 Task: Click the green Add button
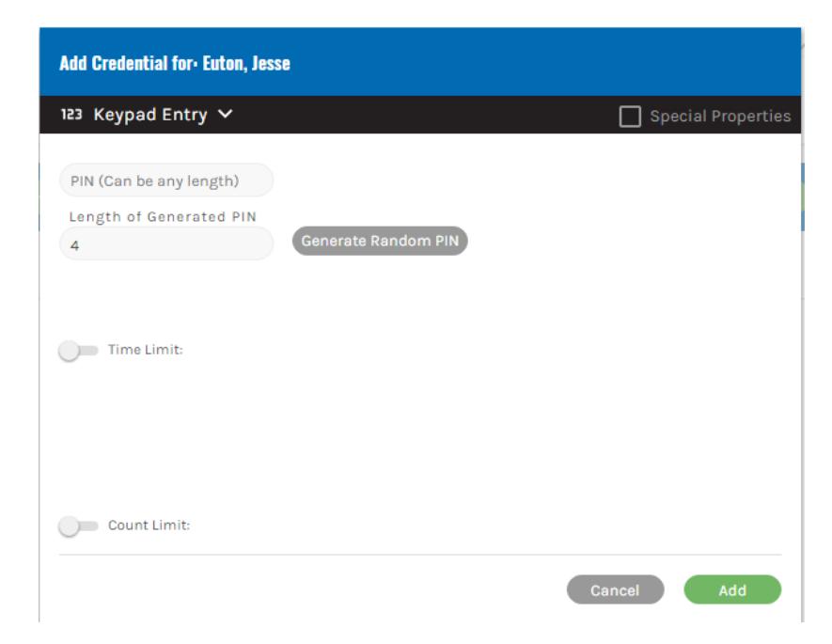click(732, 589)
